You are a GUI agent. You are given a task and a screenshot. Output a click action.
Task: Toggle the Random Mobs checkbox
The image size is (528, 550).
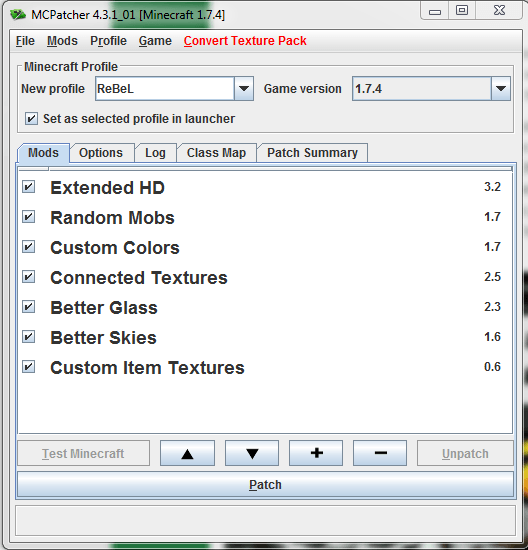(29, 217)
